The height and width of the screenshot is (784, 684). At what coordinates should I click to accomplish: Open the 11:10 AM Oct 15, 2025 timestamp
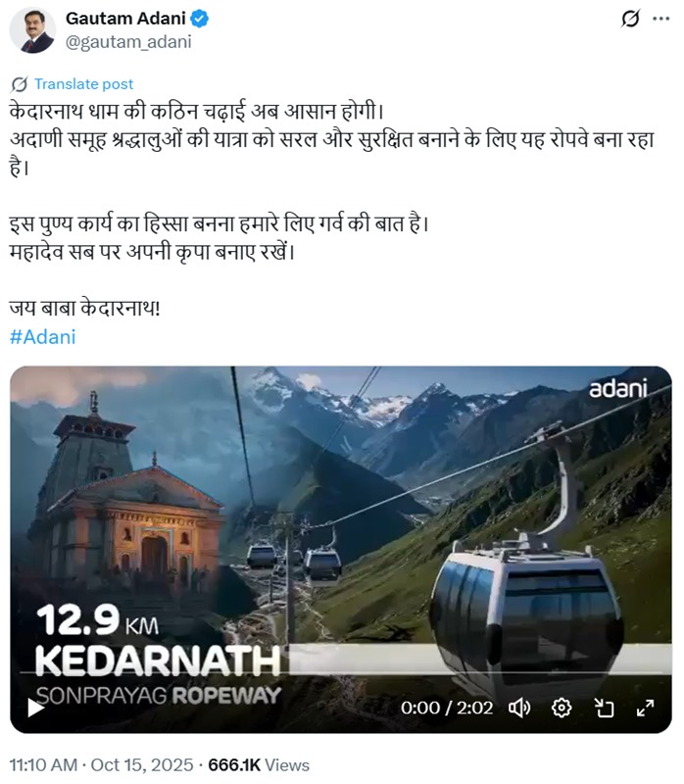(101, 765)
